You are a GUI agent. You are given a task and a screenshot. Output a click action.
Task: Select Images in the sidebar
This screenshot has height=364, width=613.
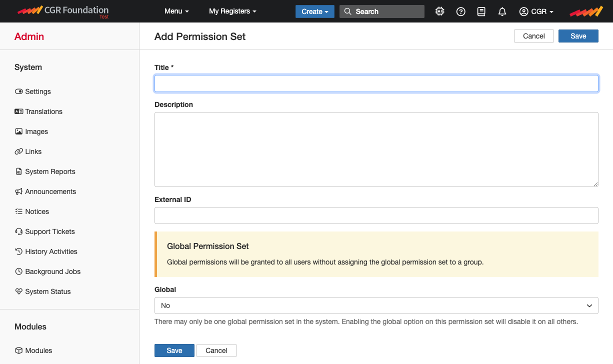coord(35,131)
